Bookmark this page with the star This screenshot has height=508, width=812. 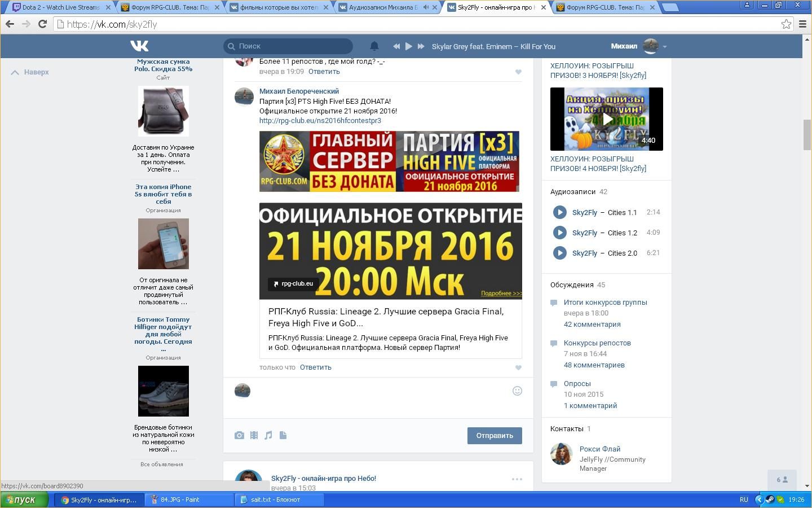coord(786,24)
